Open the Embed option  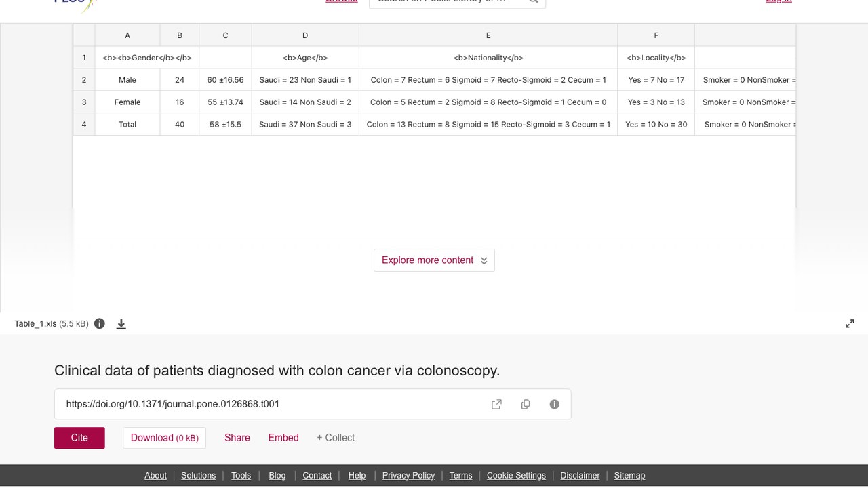(x=283, y=438)
